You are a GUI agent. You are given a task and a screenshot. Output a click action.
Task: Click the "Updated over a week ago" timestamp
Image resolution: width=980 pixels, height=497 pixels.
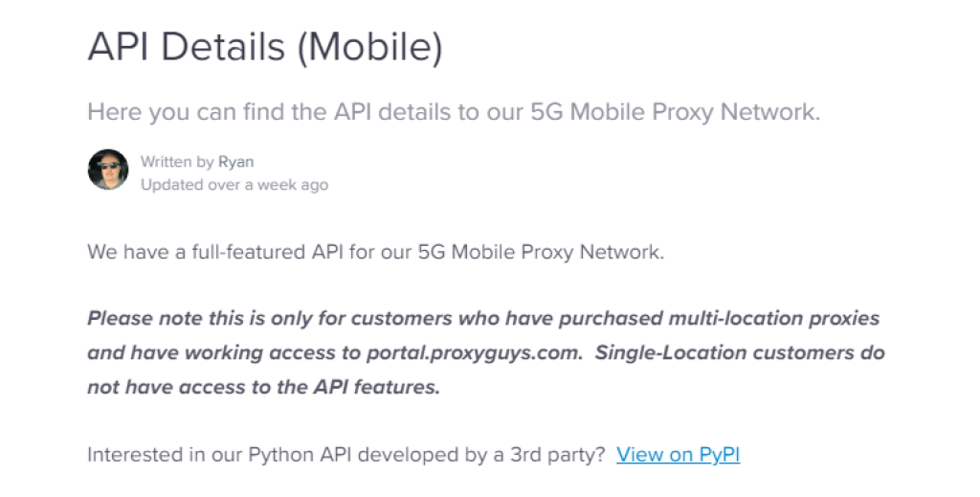pos(234,185)
